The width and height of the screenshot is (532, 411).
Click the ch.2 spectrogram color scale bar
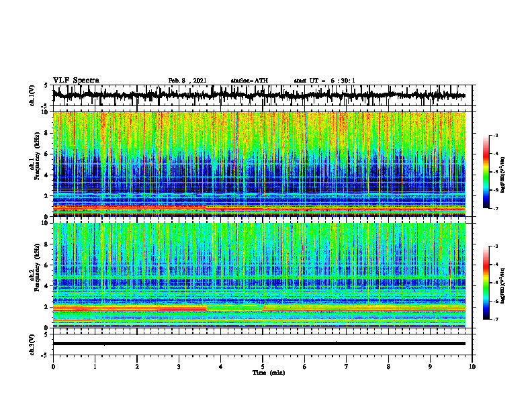point(486,283)
